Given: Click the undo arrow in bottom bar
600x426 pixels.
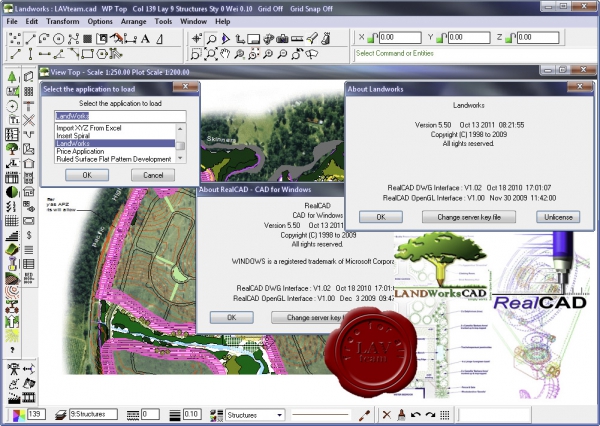Looking at the screenshot, I should pos(416,415).
